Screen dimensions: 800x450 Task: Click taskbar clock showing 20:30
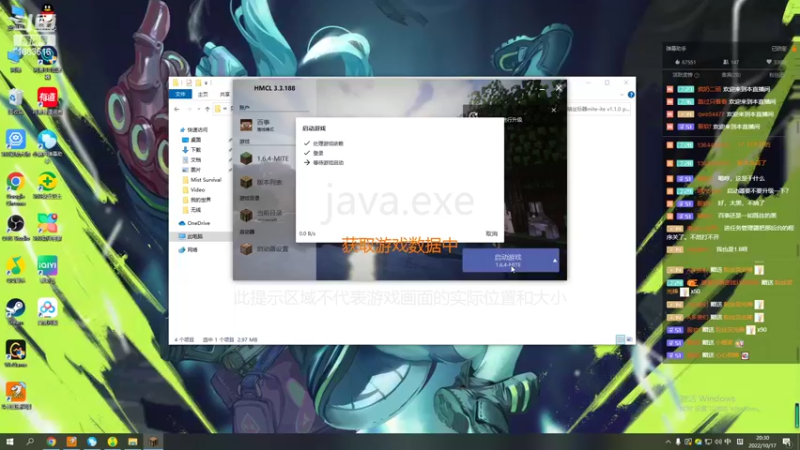[762, 441]
